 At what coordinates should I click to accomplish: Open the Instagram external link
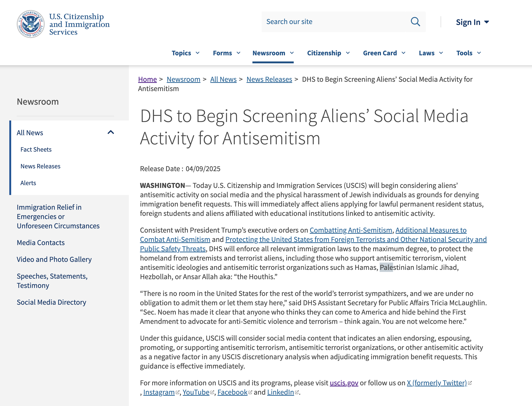[159, 392]
